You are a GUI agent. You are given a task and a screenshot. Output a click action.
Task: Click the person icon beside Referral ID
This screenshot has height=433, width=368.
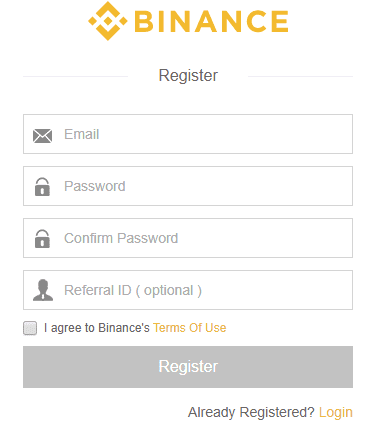click(43, 290)
